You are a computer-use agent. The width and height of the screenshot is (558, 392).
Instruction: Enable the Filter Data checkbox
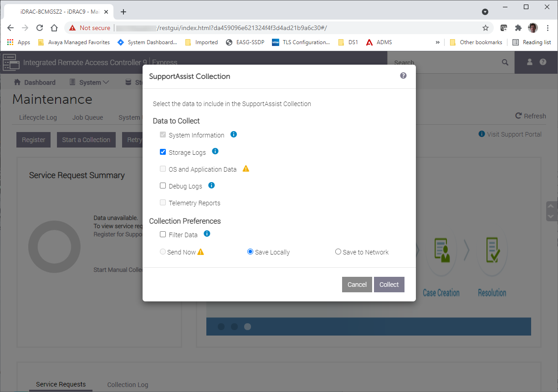[163, 234]
